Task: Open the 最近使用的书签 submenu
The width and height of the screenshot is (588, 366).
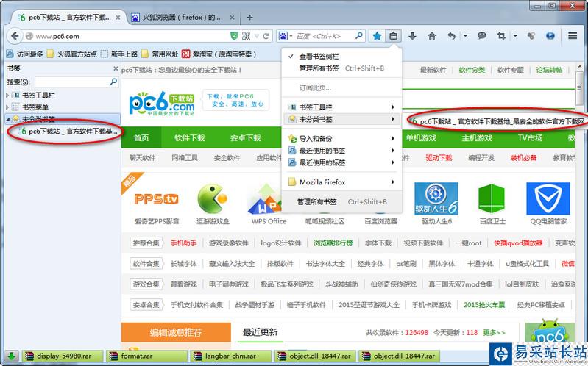Action: 342,151
